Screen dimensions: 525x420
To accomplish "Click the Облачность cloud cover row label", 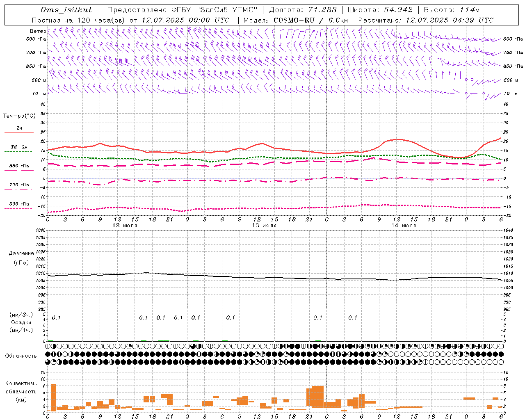I will 21,356.
